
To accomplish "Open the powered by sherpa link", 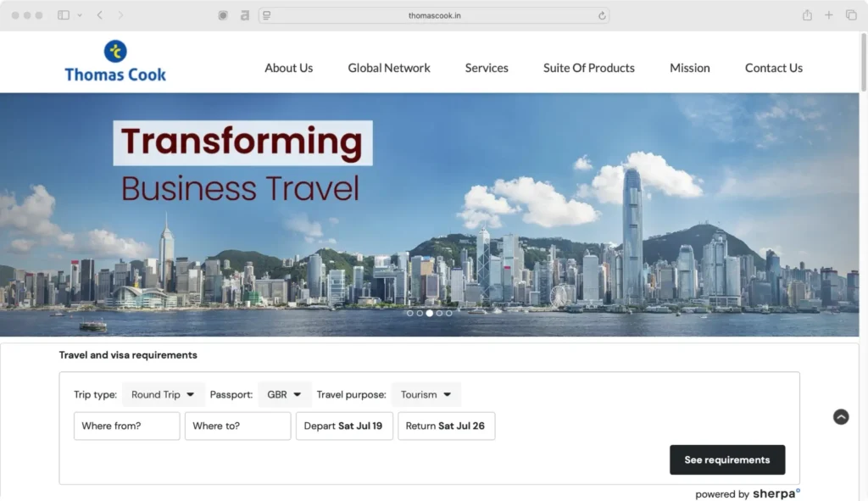I will click(747, 493).
